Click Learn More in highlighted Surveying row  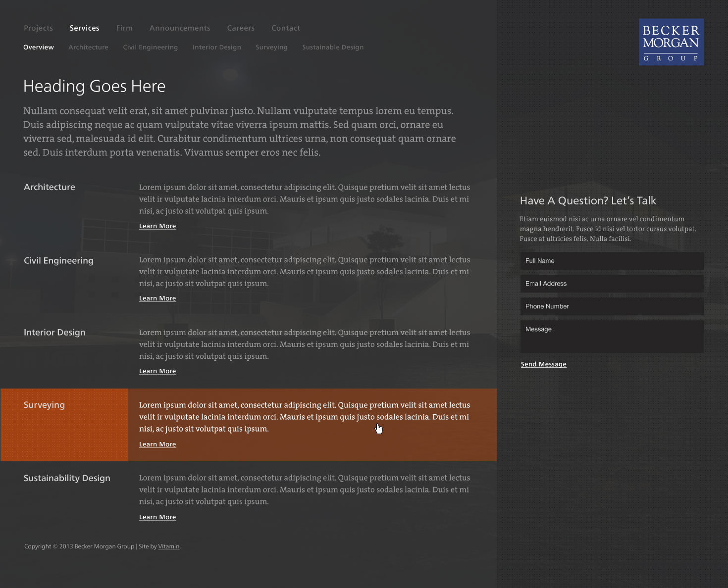(x=157, y=444)
